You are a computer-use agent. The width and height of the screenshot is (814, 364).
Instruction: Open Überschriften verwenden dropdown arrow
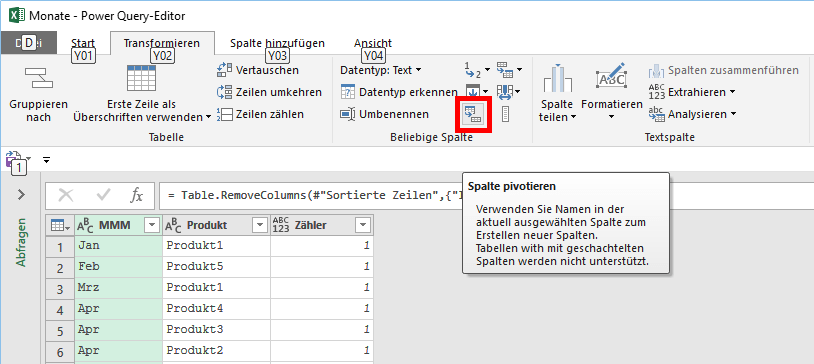pyautogui.click(x=209, y=118)
